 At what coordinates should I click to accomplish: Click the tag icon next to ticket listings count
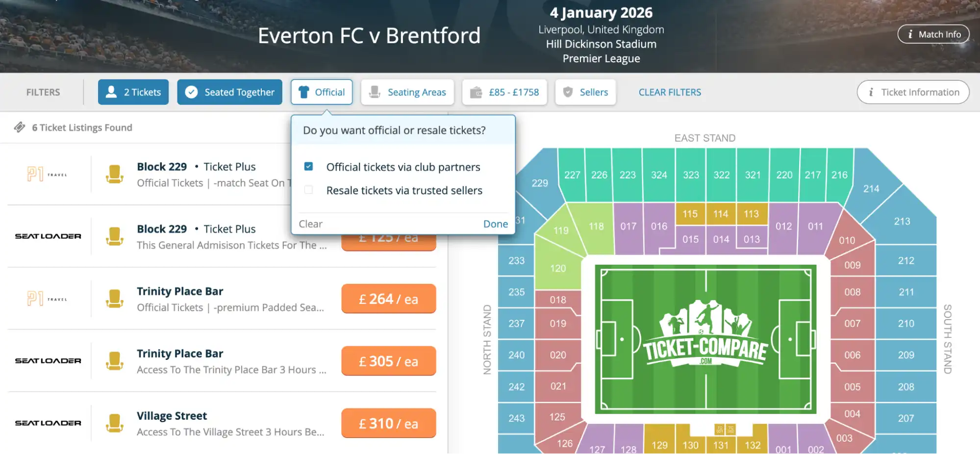click(20, 127)
